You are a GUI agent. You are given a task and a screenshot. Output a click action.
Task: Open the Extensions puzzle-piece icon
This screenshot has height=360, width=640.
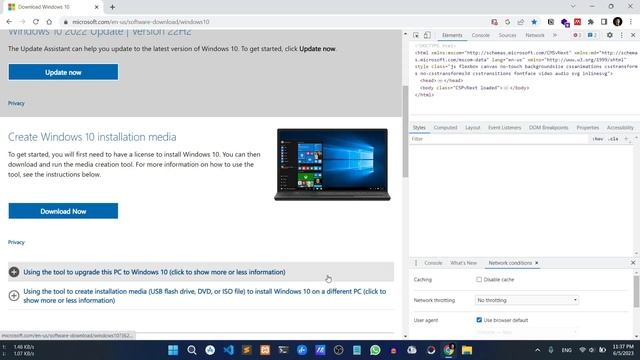pos(591,22)
